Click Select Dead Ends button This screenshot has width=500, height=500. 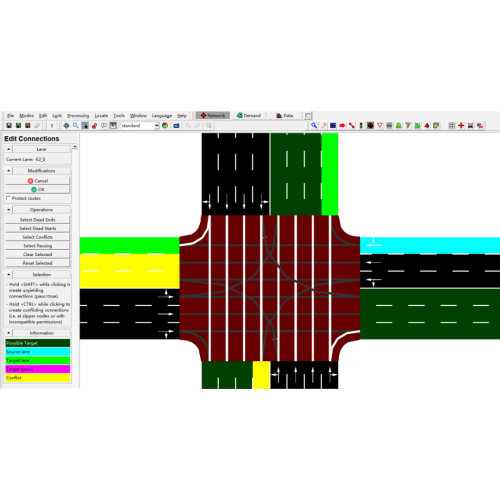(x=37, y=220)
